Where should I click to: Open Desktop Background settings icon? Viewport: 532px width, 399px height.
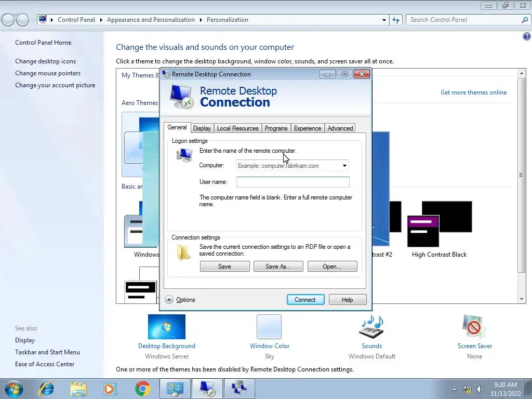point(167,327)
